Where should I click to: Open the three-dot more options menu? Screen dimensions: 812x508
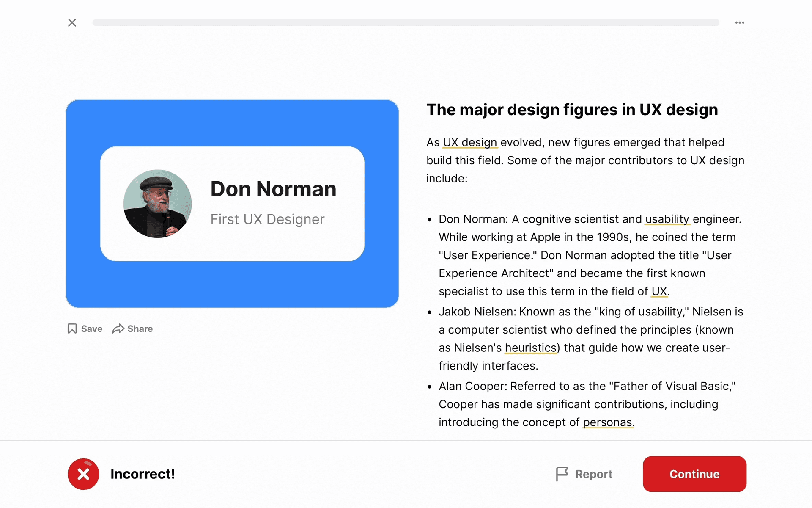(739, 22)
